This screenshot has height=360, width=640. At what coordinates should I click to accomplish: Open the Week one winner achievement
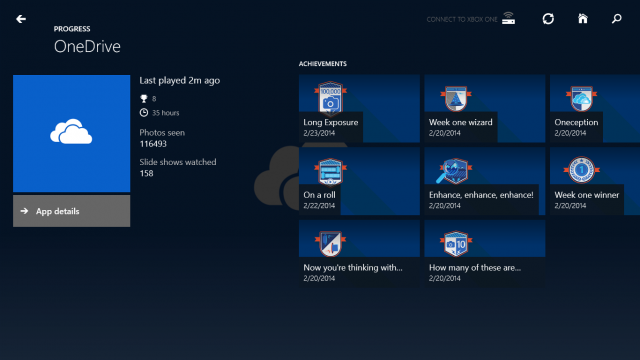[x=595, y=181]
